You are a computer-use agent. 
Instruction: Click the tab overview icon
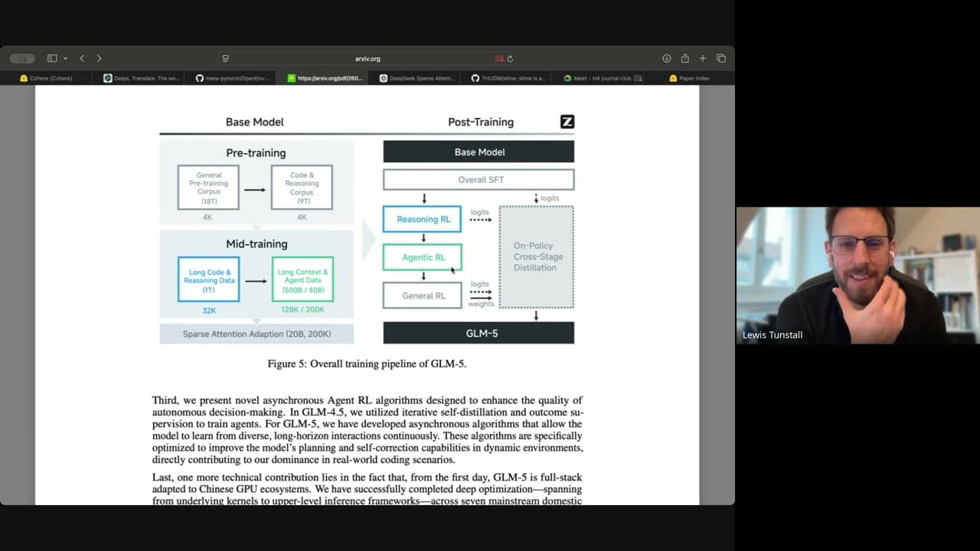[x=720, y=57]
